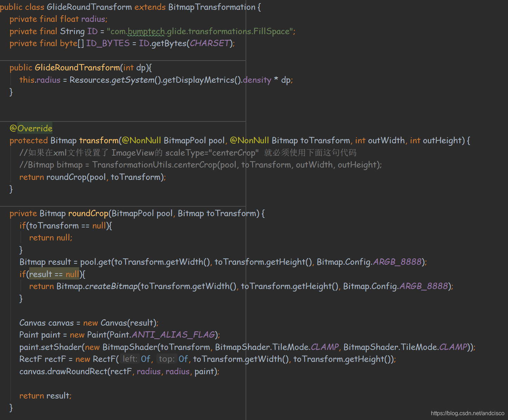This screenshot has width=508, height=420.
Task: Click ANTI_ALIAS_FLAG in the Paint constructor
Action: click(173, 335)
